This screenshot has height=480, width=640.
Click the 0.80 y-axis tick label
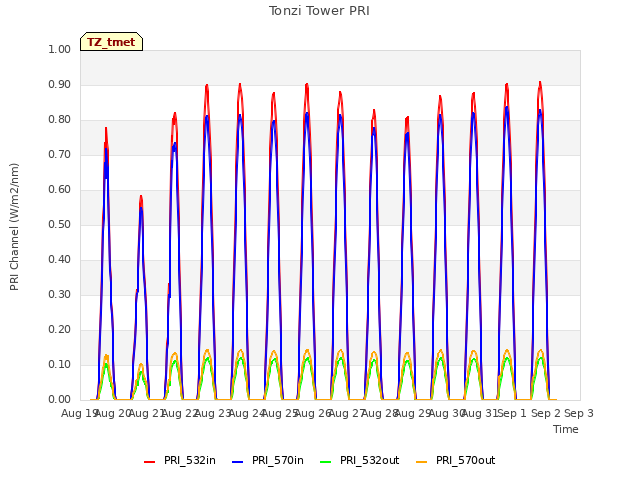(x=60, y=120)
